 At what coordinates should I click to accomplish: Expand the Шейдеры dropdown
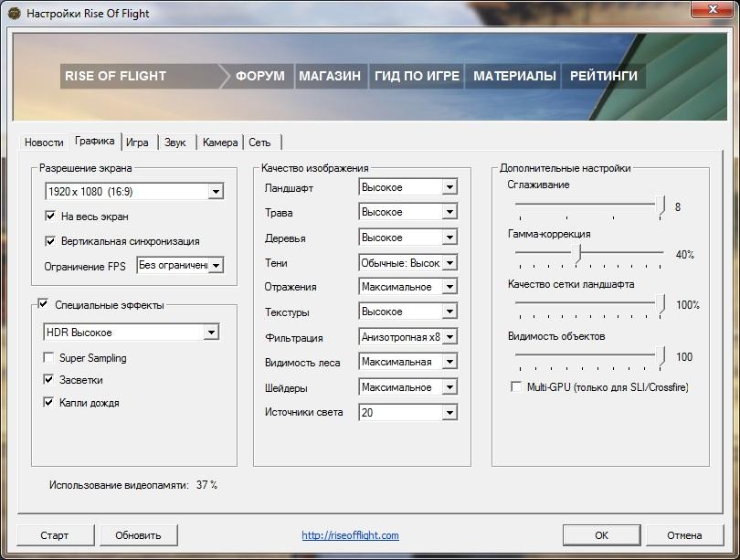tap(407, 387)
